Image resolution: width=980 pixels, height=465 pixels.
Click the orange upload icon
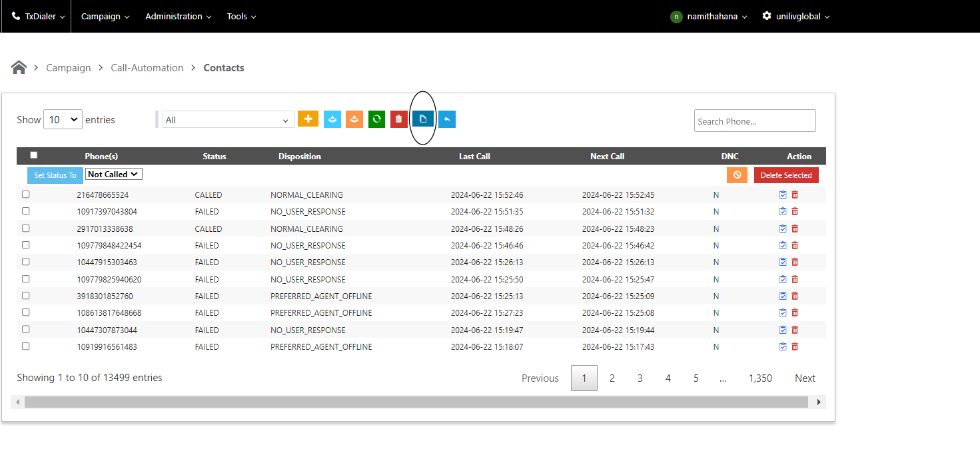point(354,119)
